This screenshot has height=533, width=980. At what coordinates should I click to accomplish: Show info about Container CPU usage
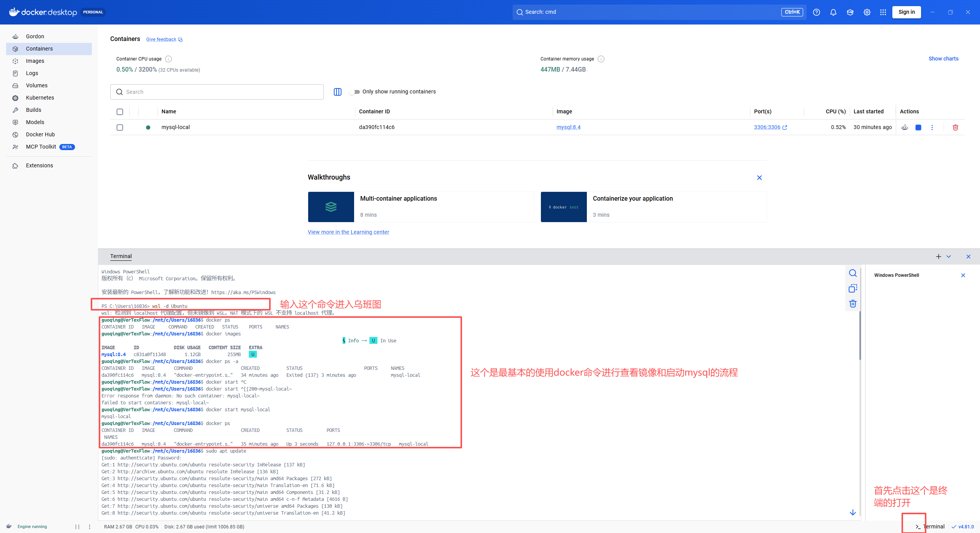168,59
